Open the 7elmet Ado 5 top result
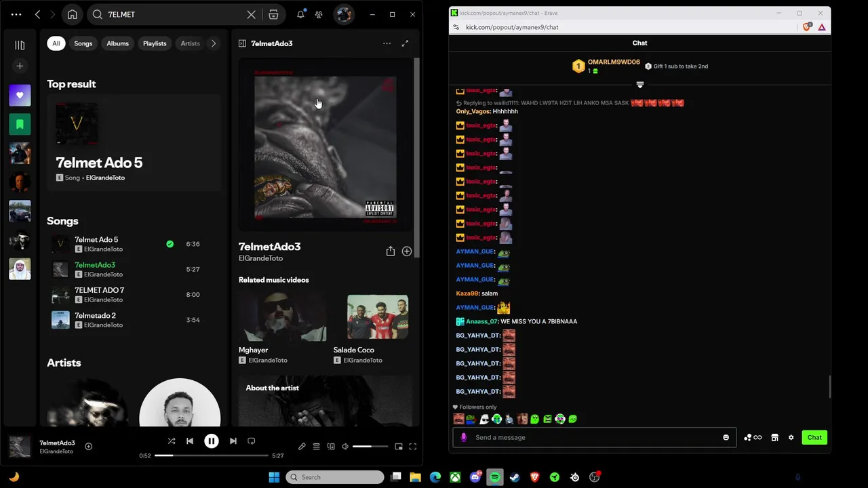 (x=134, y=142)
